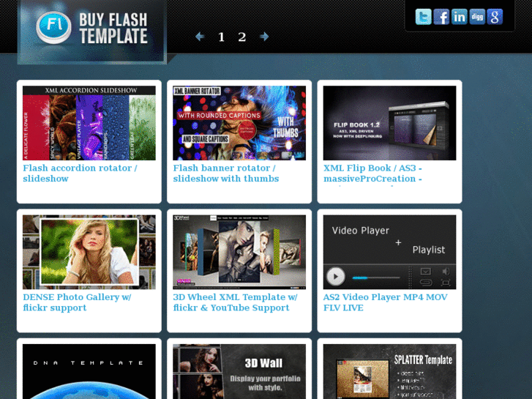The height and width of the screenshot is (399, 532).
Task: Open 3D Wheel XML Template link
Action: point(235,302)
